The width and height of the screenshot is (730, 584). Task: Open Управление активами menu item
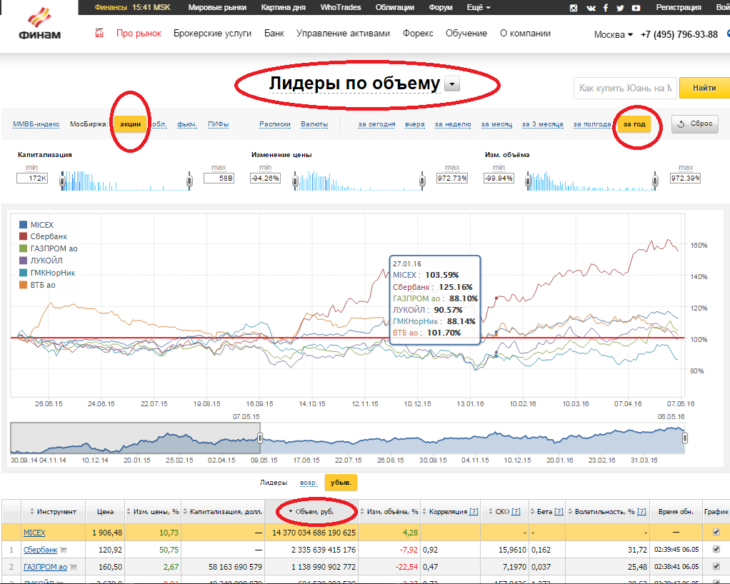343,33
